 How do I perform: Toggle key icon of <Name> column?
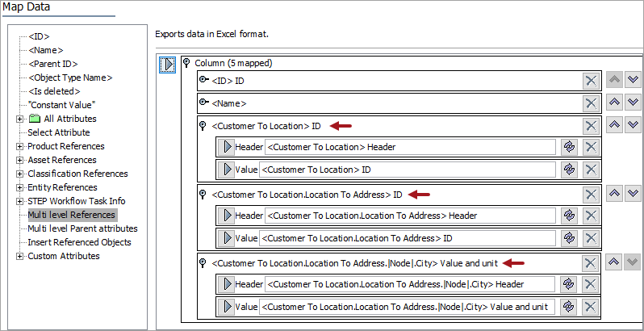click(203, 103)
